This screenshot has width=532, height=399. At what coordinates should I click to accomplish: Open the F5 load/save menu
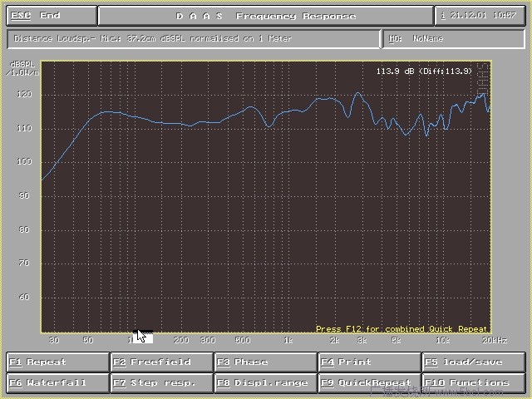point(473,362)
